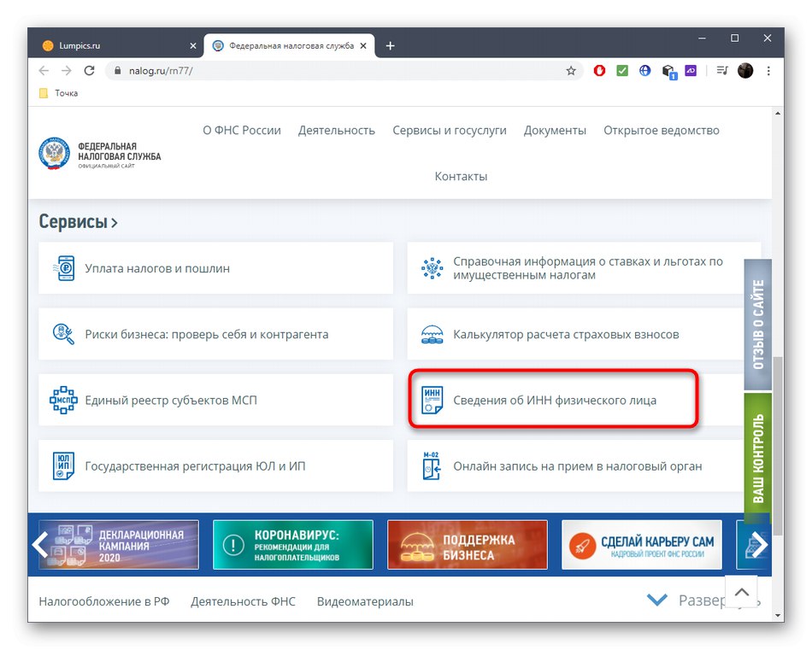The image size is (812, 650).
Task: Reload the page with refresh icon
Action: click(89, 71)
